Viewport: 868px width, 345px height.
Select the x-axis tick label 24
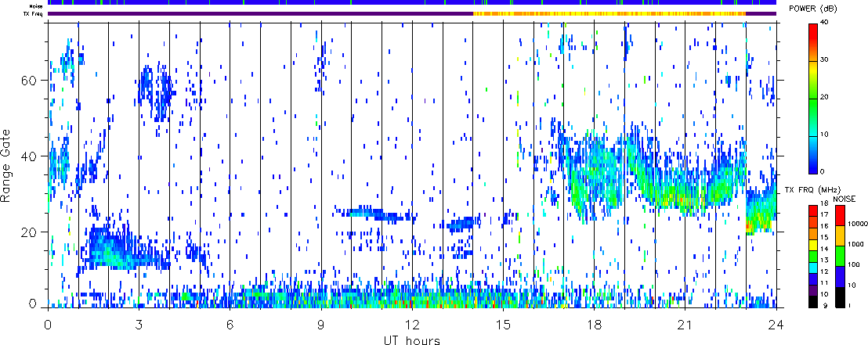(x=776, y=323)
